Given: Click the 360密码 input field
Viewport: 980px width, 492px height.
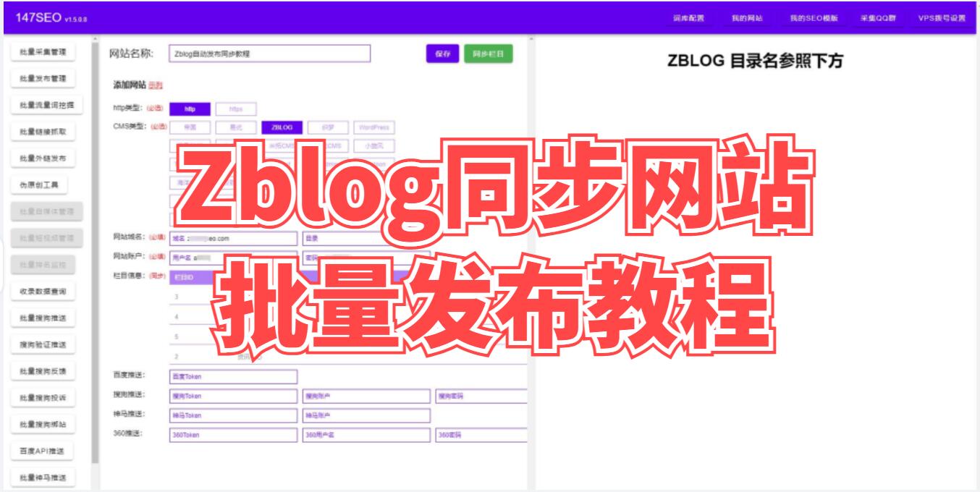Looking at the screenshot, I should point(481,435).
